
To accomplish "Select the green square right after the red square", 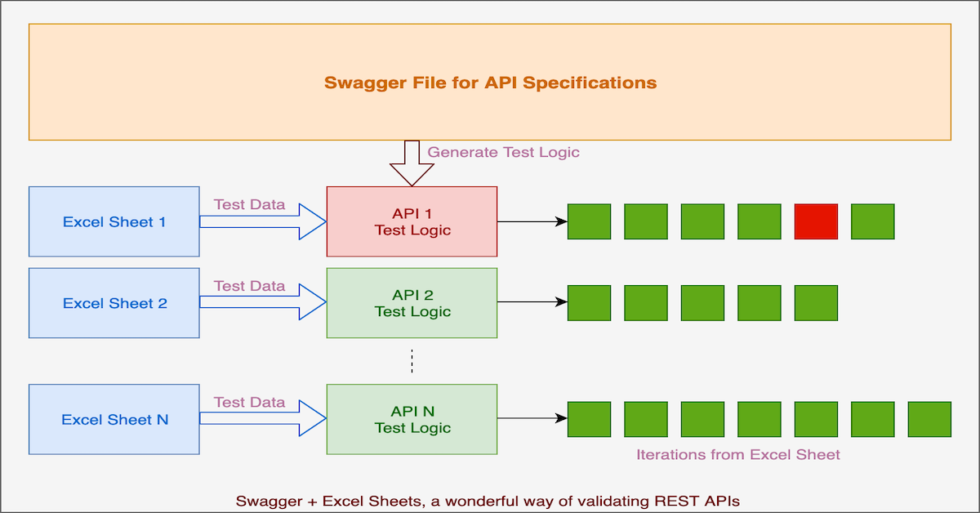I will click(873, 221).
